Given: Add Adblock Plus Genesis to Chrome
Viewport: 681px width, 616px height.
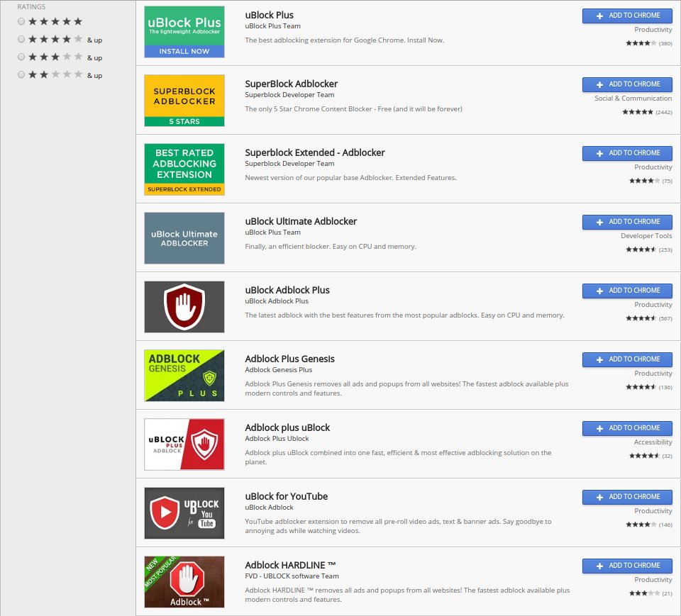Looking at the screenshot, I should click(x=627, y=359).
